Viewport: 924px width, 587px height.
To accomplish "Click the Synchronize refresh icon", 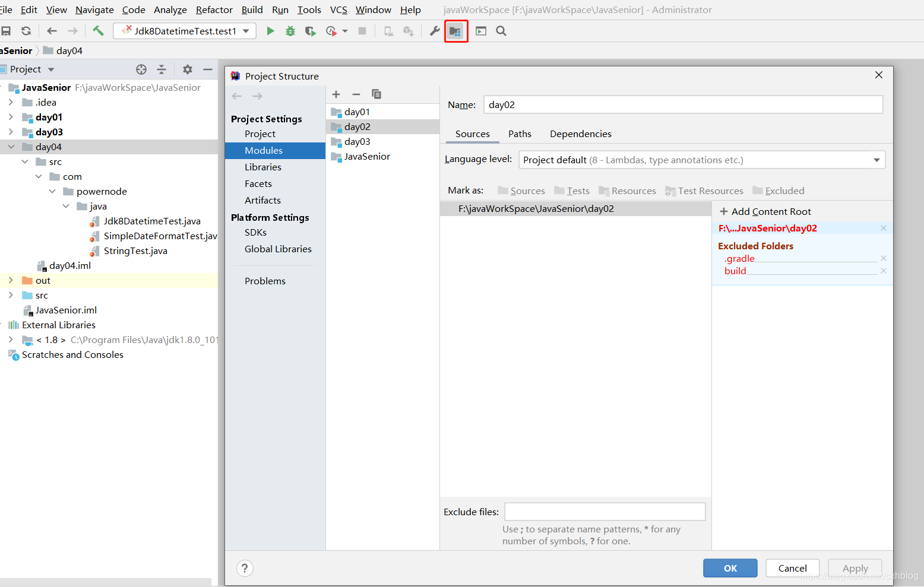I will coord(26,31).
